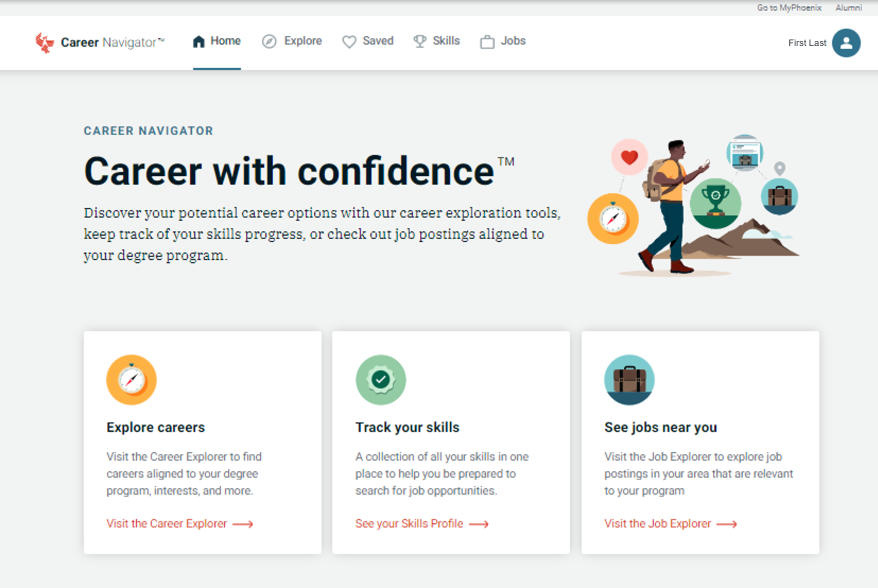Click the Explore compass icon in navbar
This screenshot has width=878, height=588.
pyautogui.click(x=269, y=41)
